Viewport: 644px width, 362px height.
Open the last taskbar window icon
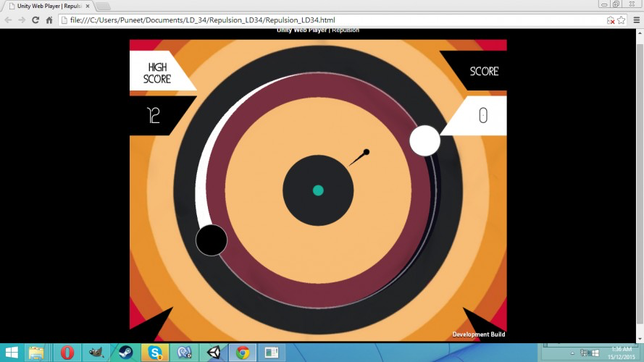272,353
